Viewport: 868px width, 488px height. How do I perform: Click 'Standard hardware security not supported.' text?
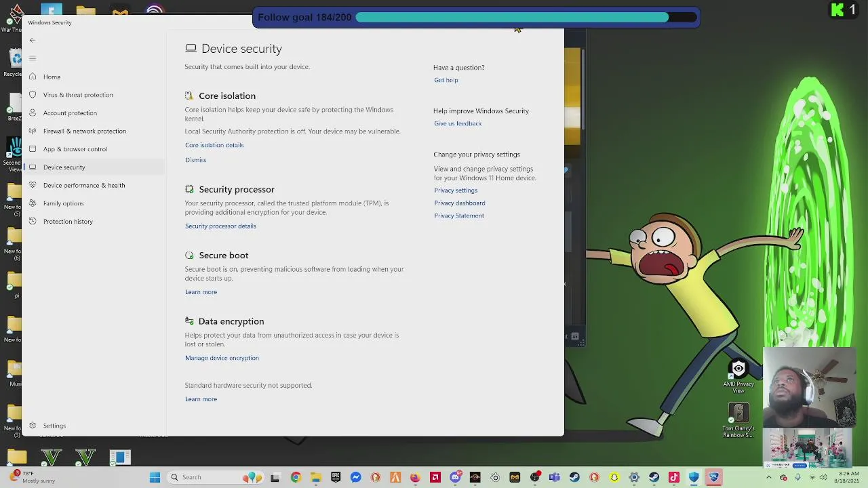pos(248,385)
